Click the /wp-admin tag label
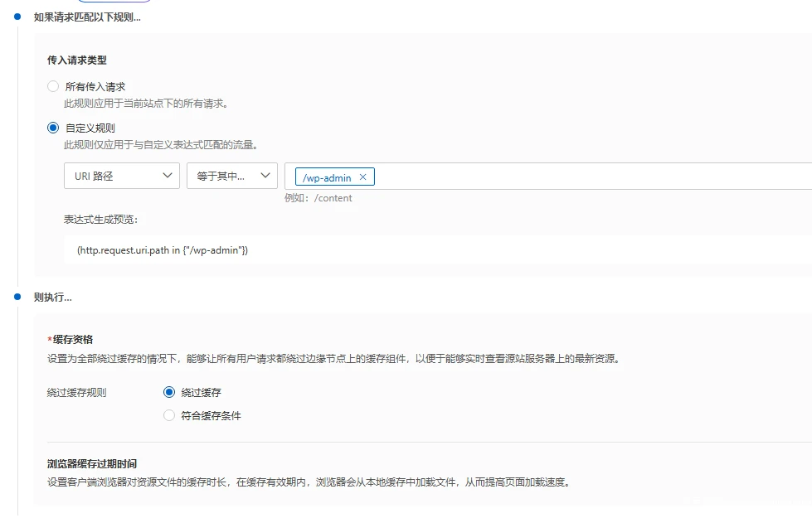The width and height of the screenshot is (812, 518). pos(327,177)
